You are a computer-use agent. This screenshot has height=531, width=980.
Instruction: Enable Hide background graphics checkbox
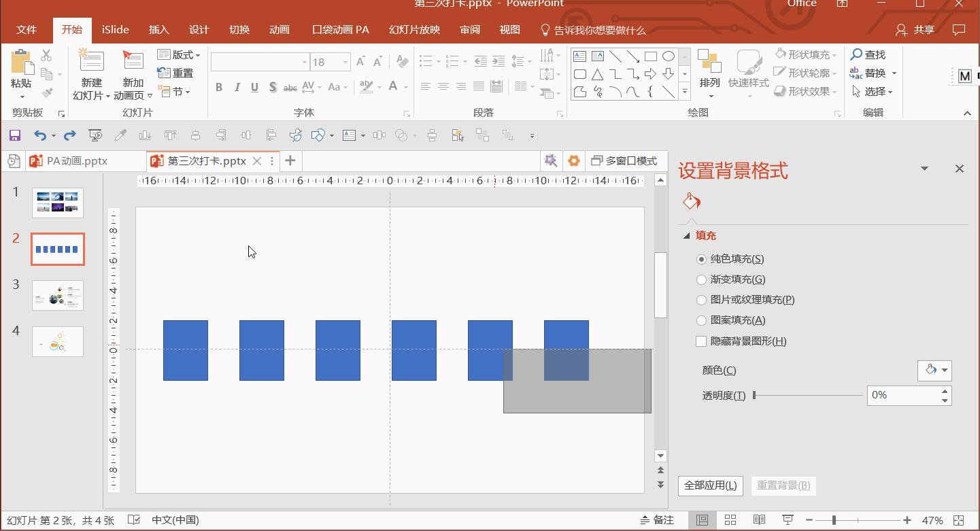pyautogui.click(x=701, y=341)
